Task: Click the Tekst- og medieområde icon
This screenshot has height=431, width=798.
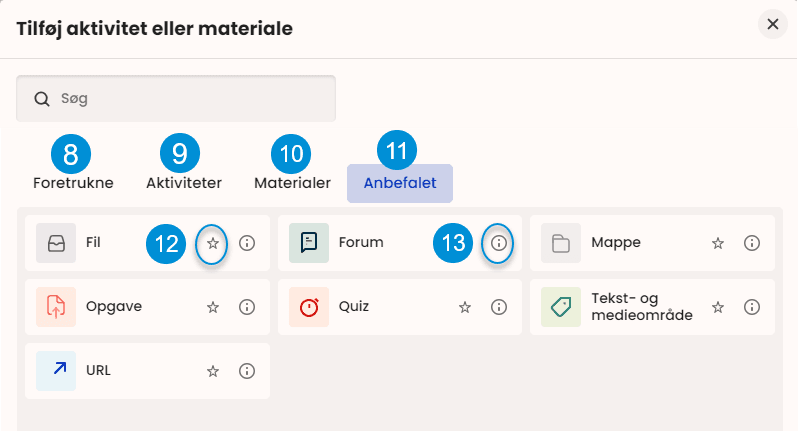Action: pyautogui.click(x=560, y=307)
